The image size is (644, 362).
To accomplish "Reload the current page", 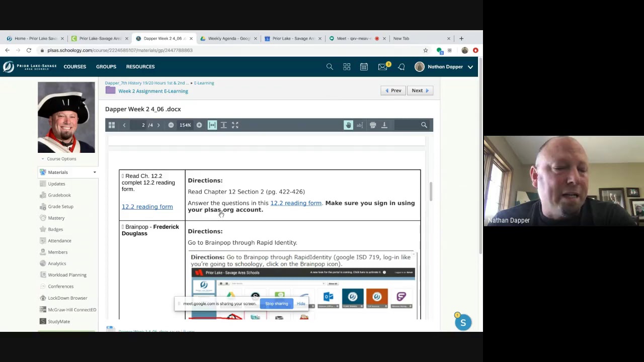I will [29, 50].
